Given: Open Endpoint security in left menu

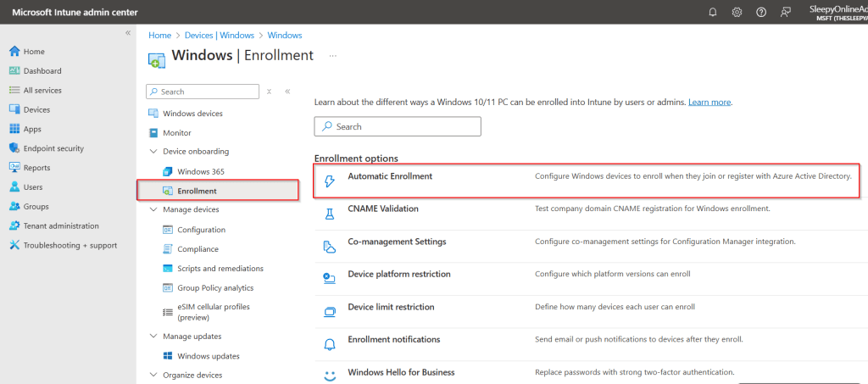Looking at the screenshot, I should [53, 148].
